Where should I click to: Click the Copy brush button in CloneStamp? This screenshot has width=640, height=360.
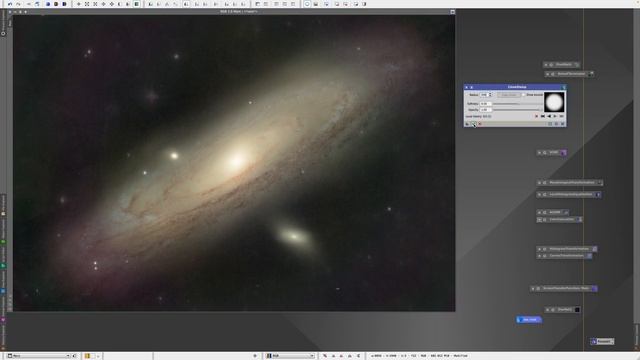tap(509, 95)
